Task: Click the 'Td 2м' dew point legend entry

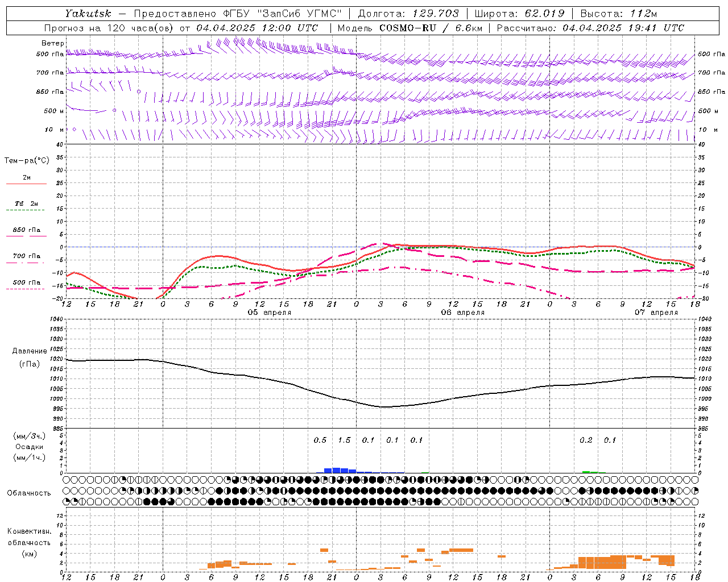Action: tap(26, 203)
